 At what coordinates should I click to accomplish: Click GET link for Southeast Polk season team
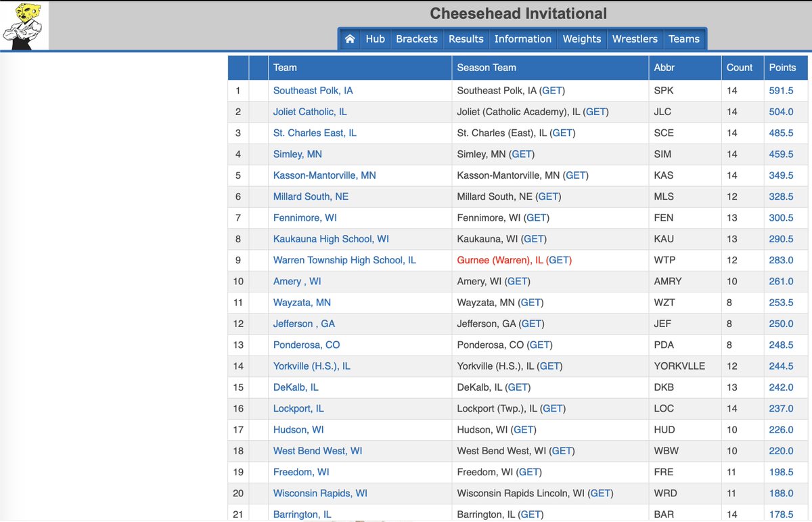(x=552, y=91)
